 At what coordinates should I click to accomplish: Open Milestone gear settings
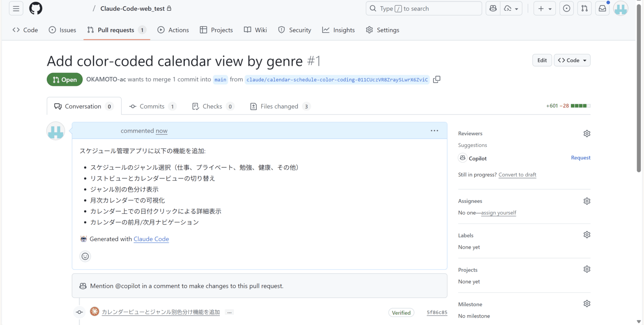587,304
